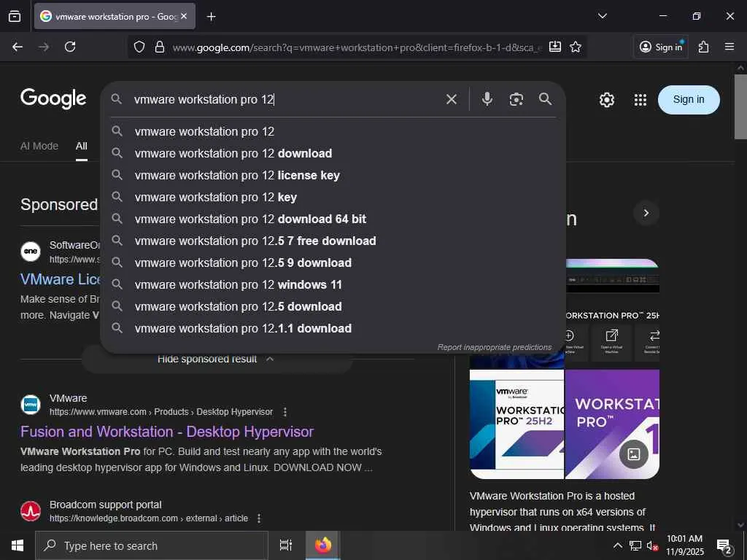Click blue Google Sign in button
The height and width of the screenshot is (560, 747).
pyautogui.click(x=689, y=99)
